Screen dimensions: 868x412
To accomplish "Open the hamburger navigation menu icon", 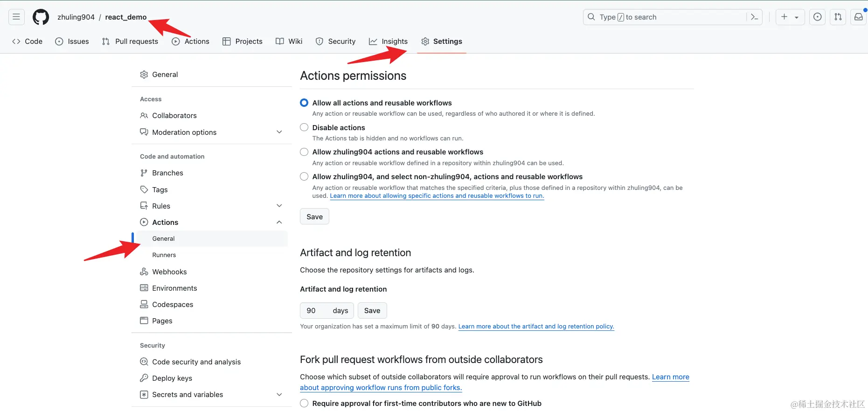I will pos(16,17).
